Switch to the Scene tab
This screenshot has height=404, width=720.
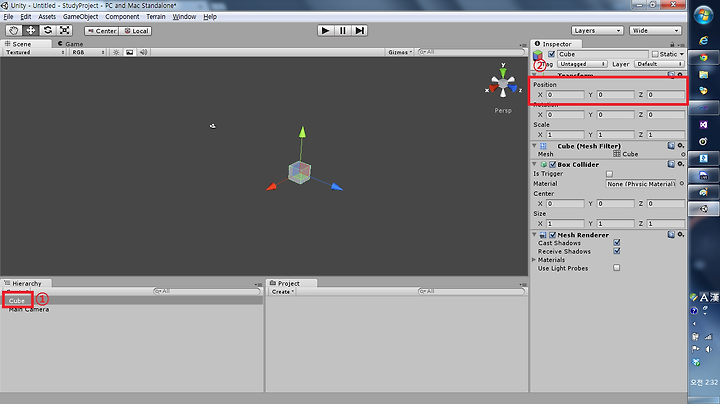click(x=26, y=44)
